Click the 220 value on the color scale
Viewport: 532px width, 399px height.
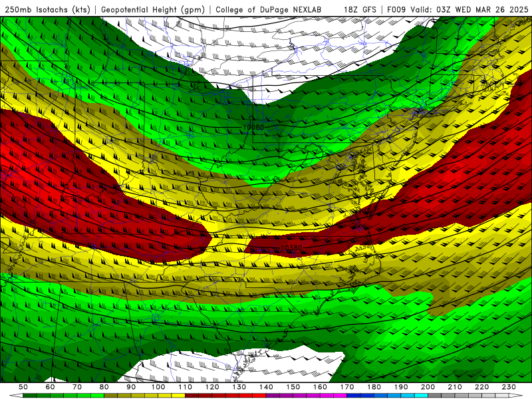tap(481, 387)
